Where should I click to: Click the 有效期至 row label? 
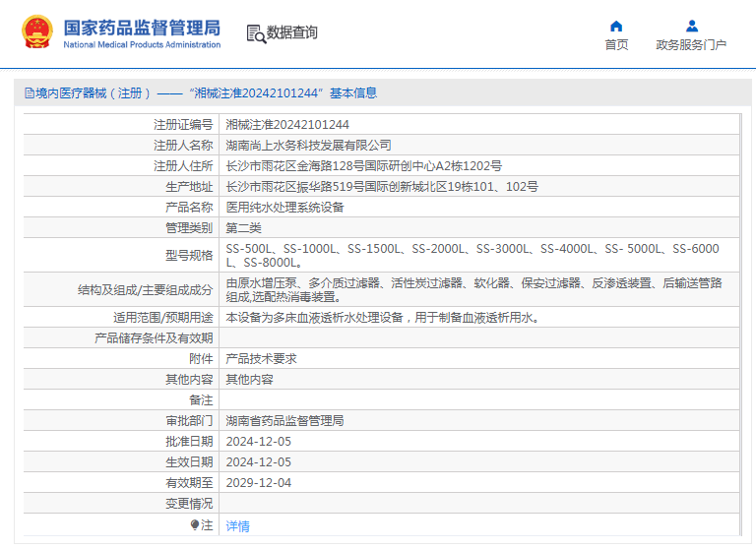[189, 483]
